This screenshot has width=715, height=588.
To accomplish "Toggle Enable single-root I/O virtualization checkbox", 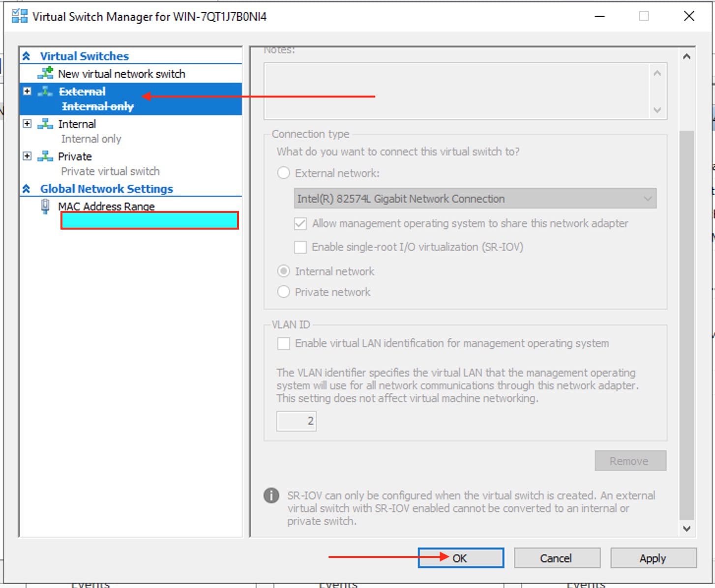I will click(300, 247).
